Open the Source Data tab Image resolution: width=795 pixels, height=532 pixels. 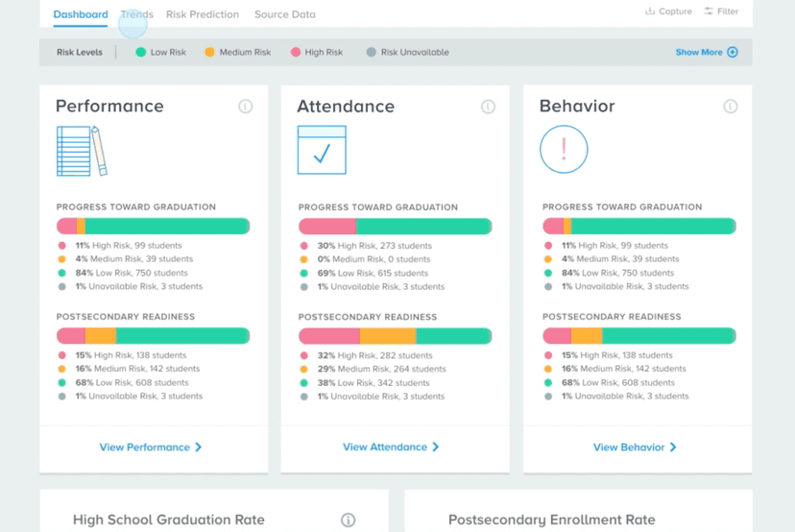tap(284, 14)
